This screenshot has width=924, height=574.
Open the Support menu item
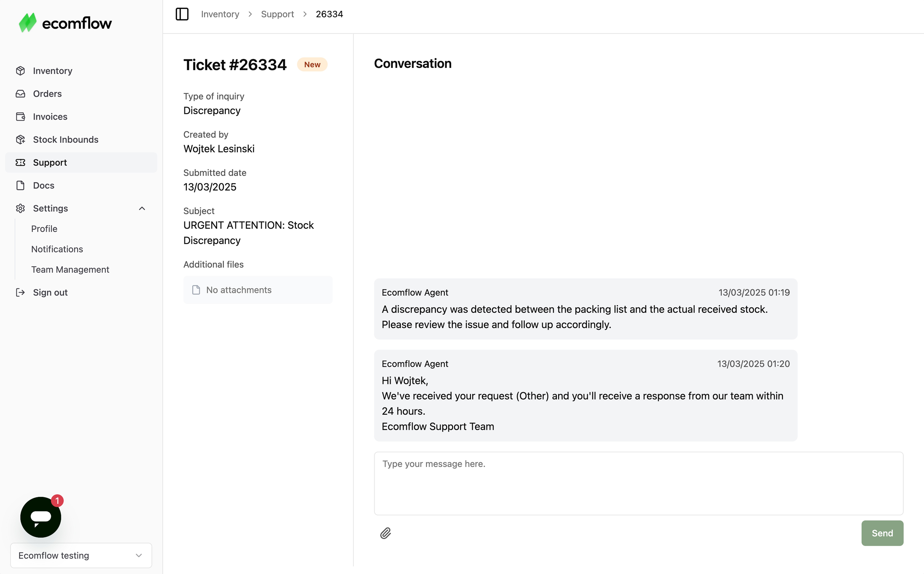click(50, 163)
